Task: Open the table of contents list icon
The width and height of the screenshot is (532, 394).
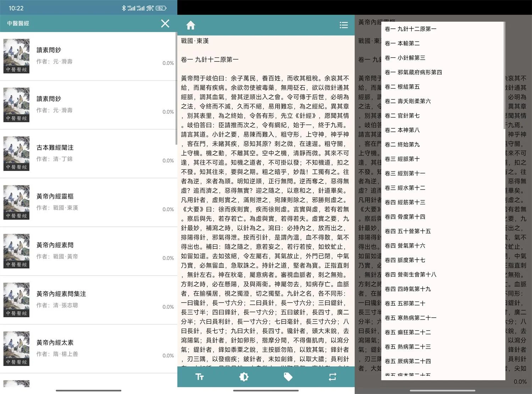Action: coord(343,25)
